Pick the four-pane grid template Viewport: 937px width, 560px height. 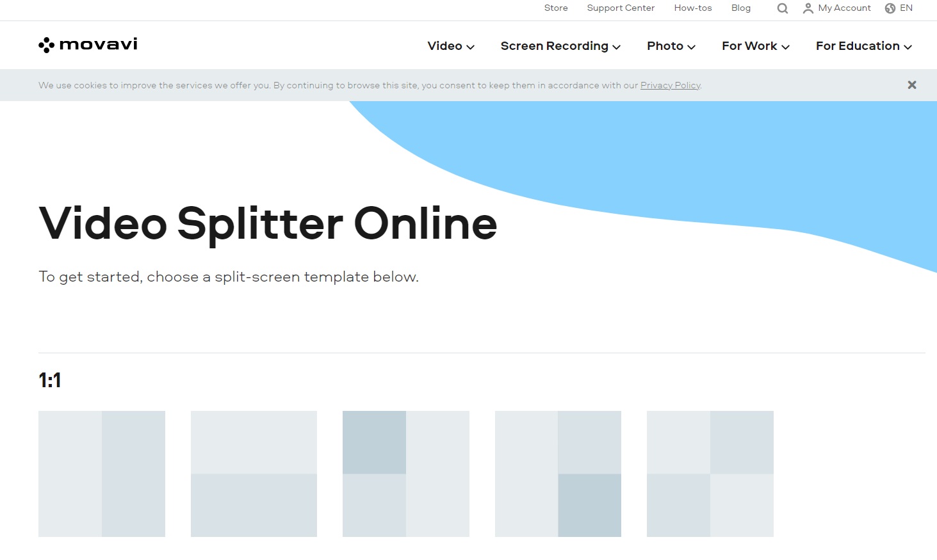(710, 474)
